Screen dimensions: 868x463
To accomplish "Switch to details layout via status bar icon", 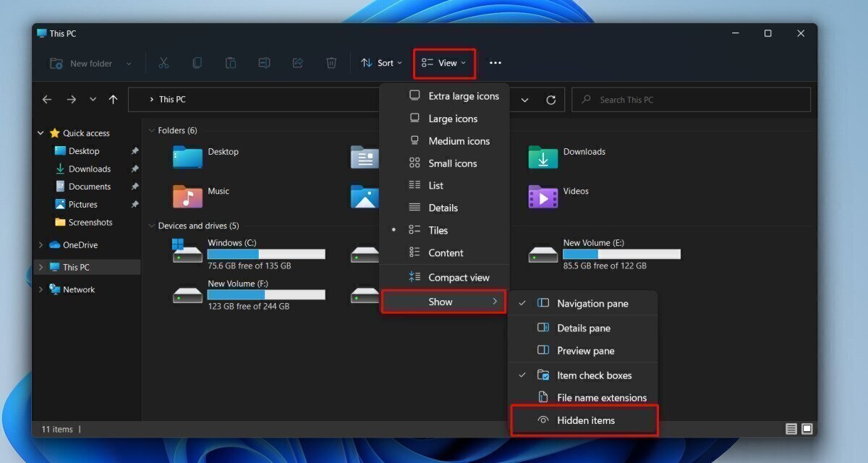I will point(791,428).
